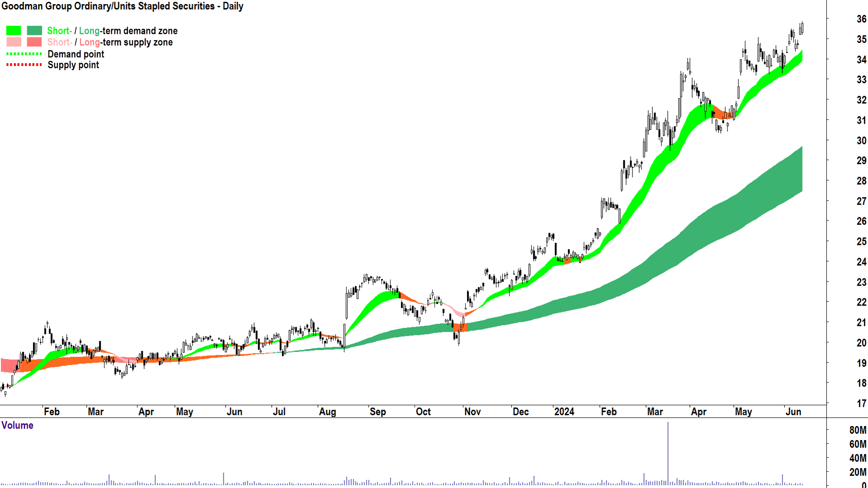The width and height of the screenshot is (868, 488).
Task: Click the '2024' year label on the time axis
Action: (x=564, y=412)
